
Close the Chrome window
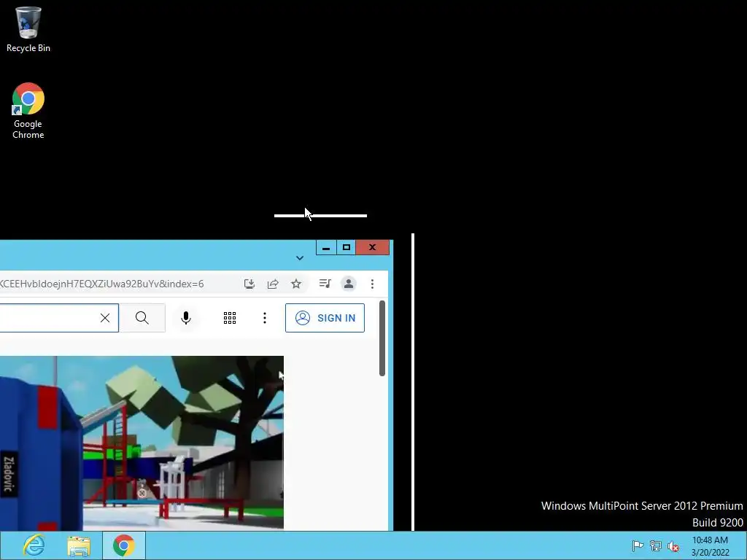click(x=373, y=247)
